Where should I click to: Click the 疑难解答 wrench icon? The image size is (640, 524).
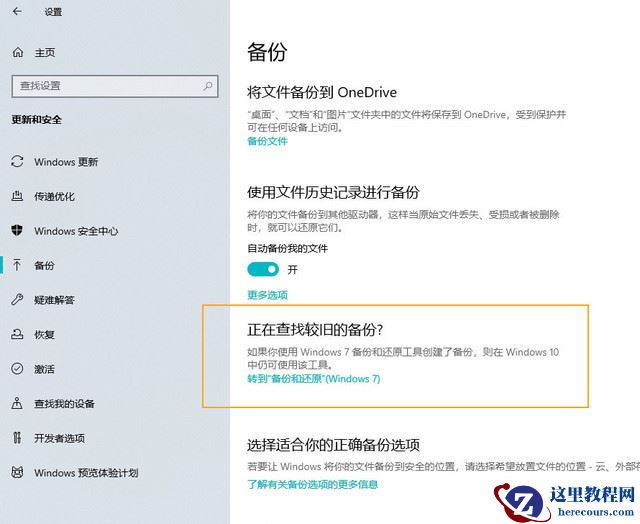pos(17,300)
